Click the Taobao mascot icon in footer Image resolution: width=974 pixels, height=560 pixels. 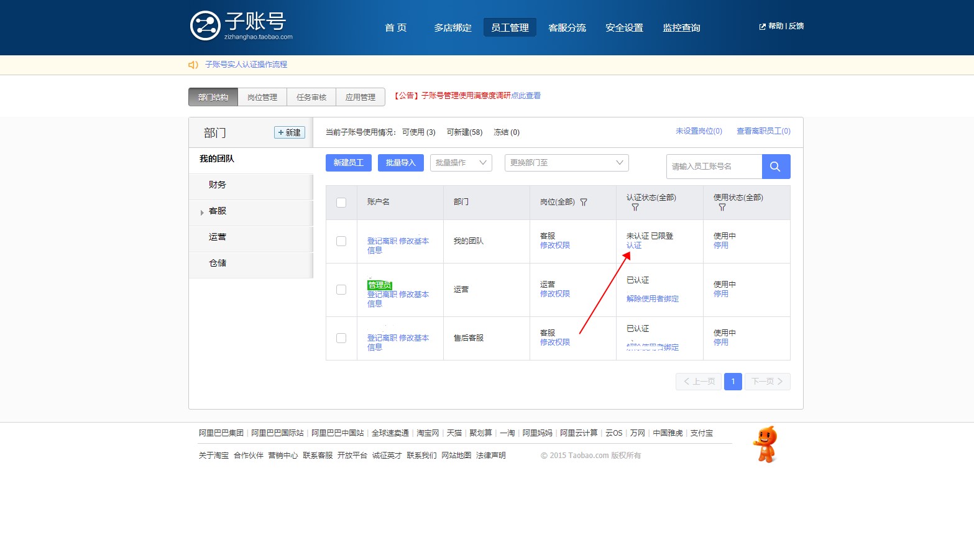pos(765,444)
